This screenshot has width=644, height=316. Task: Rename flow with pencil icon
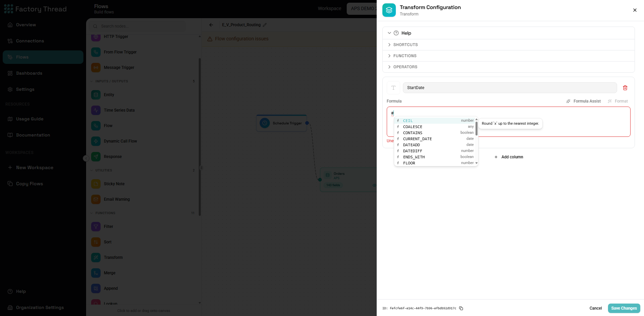(x=265, y=25)
